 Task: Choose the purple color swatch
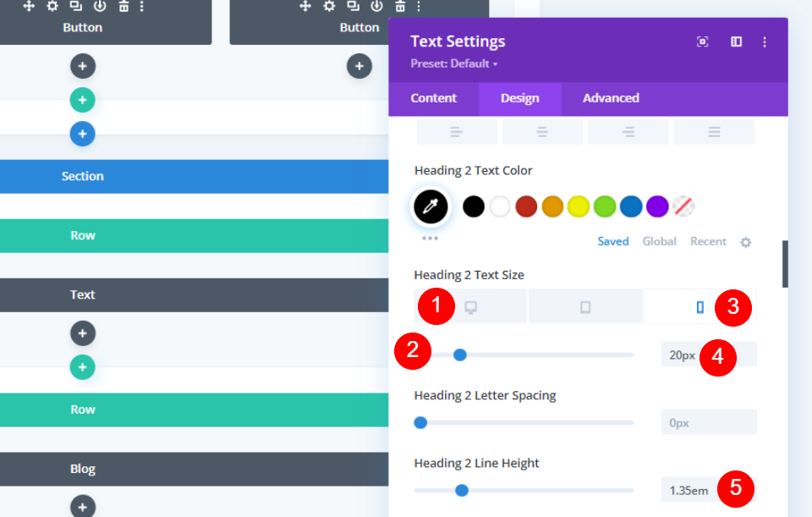(x=658, y=206)
